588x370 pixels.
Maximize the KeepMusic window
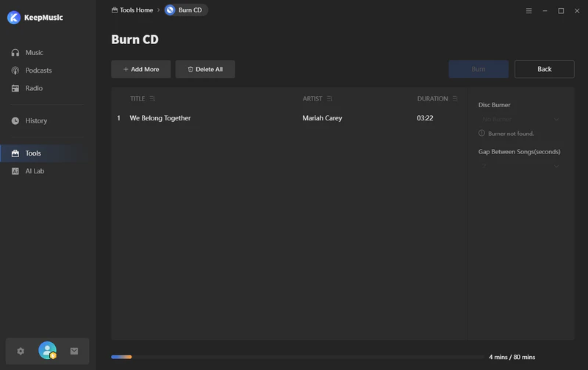(x=561, y=11)
